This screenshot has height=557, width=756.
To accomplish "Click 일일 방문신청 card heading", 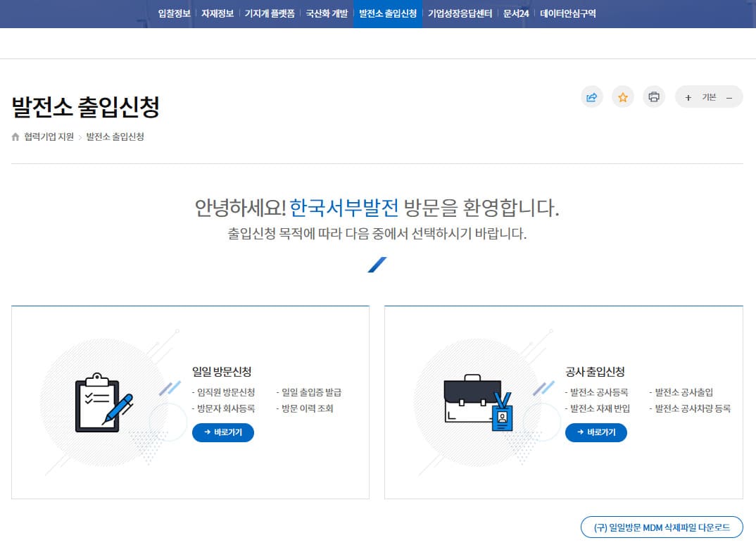I will 222,372.
